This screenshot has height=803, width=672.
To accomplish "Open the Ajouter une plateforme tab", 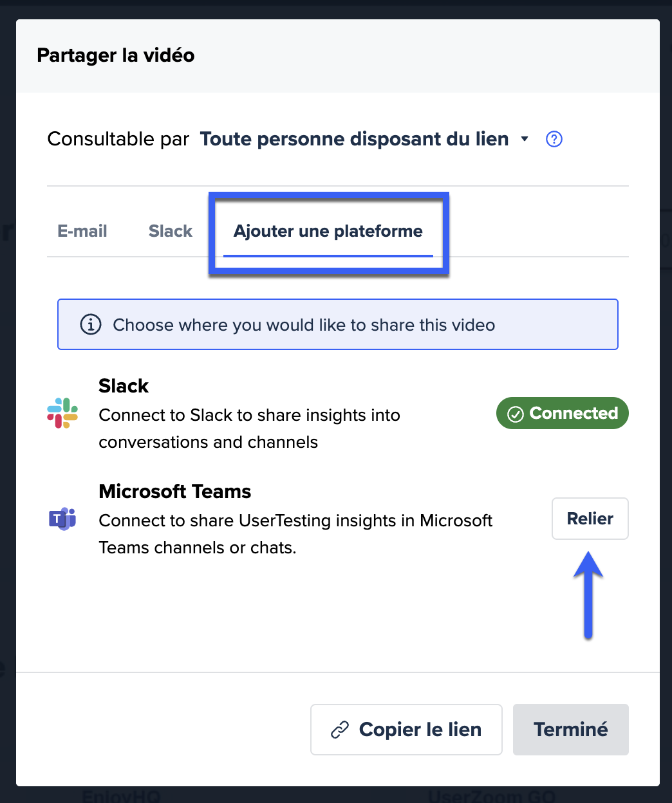I will coord(328,231).
